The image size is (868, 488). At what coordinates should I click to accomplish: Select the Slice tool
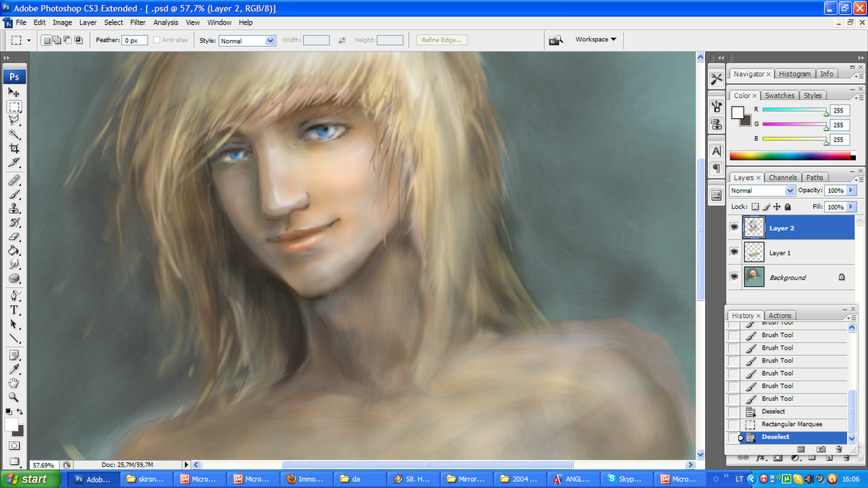14,162
